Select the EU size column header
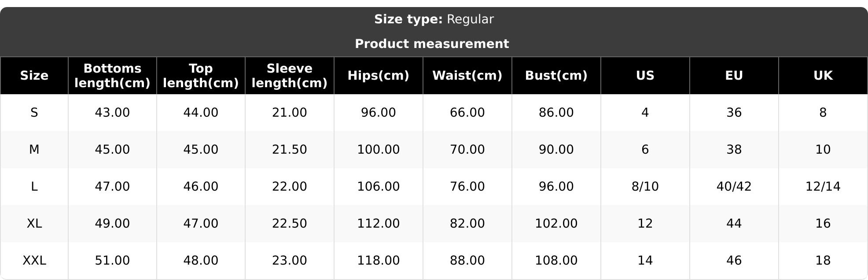868x280 pixels. [x=734, y=76]
